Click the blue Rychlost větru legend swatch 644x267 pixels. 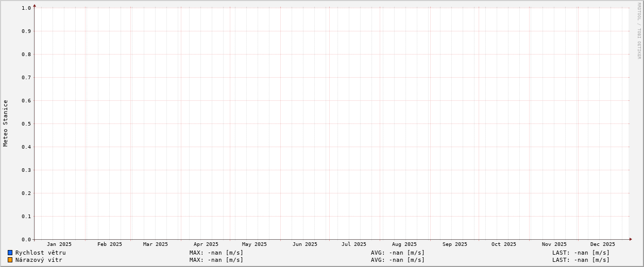click(x=10, y=253)
